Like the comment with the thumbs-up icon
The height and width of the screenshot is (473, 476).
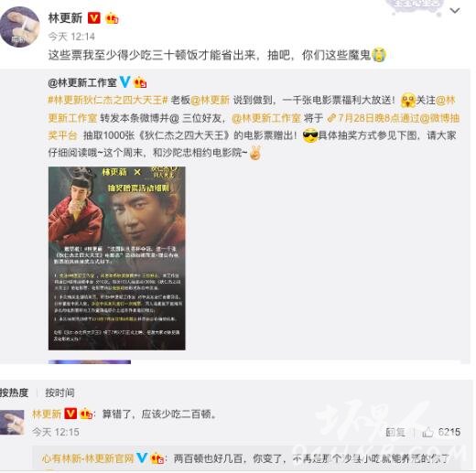tap(427, 432)
